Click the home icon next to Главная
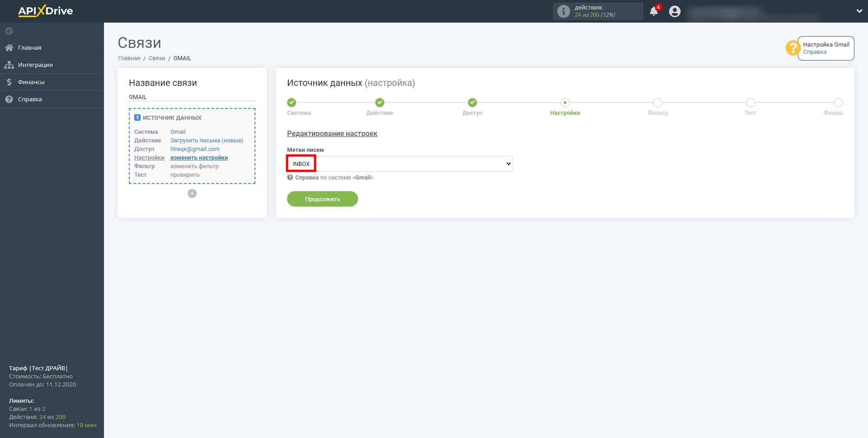868x438 pixels. (x=9, y=47)
